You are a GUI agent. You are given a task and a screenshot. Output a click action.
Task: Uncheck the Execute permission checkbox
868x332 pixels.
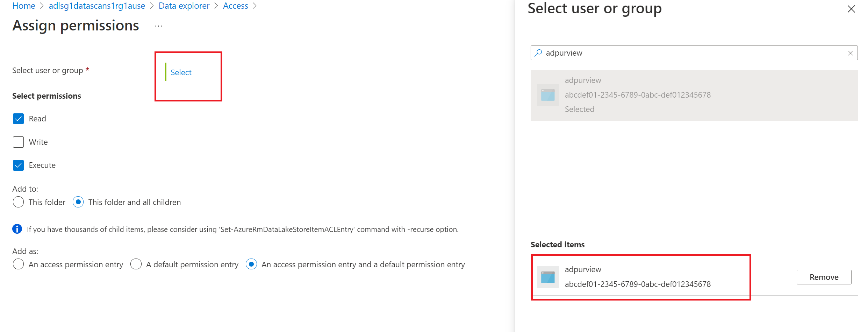point(18,165)
